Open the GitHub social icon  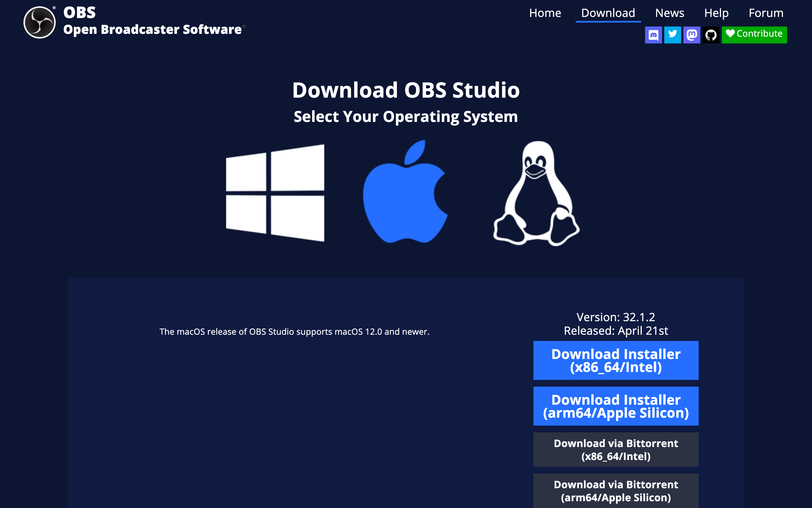click(711, 35)
